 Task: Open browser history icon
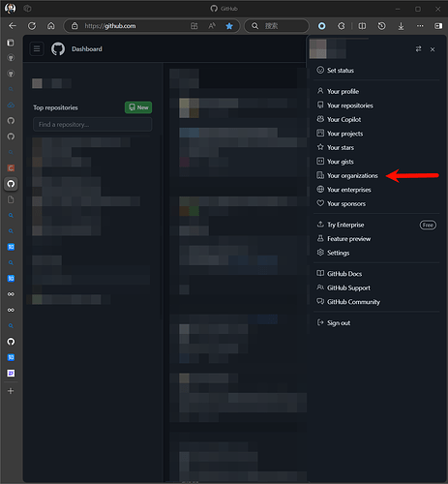click(381, 26)
